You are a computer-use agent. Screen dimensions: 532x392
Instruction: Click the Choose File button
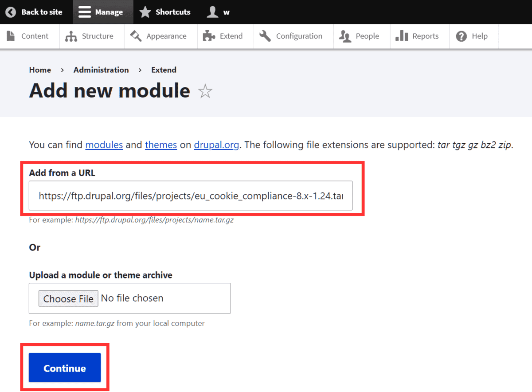click(x=68, y=298)
